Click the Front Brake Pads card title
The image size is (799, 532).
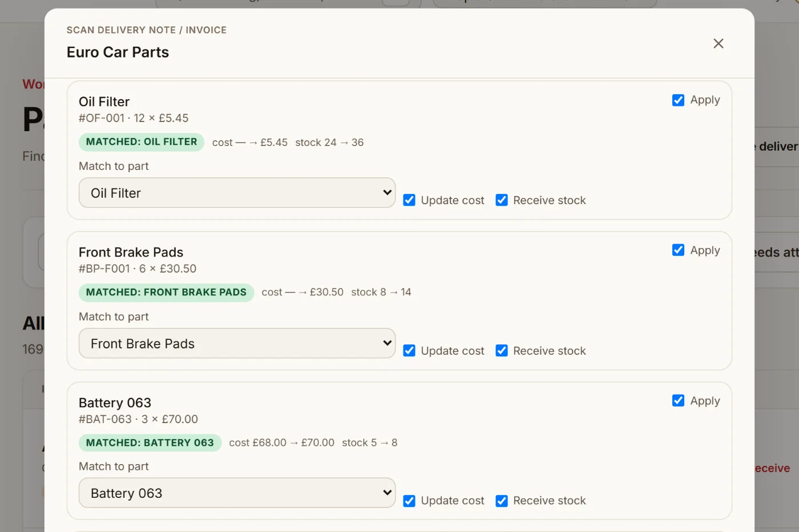pos(131,253)
